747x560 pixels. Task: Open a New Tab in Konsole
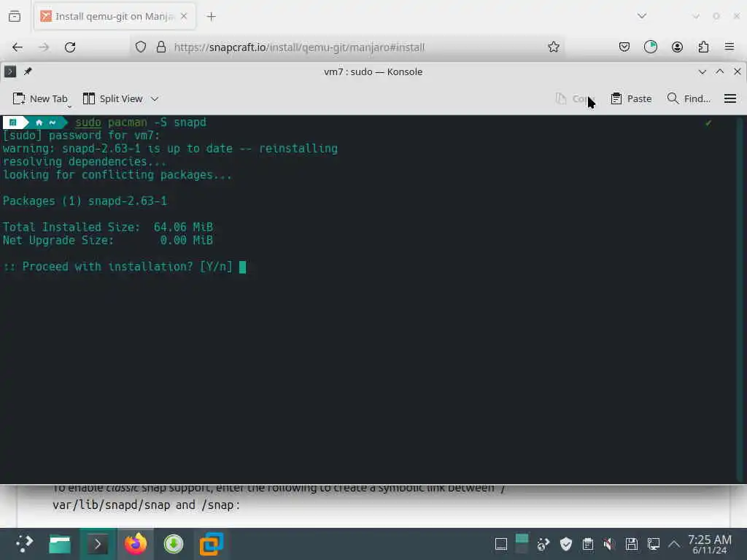(x=40, y=98)
